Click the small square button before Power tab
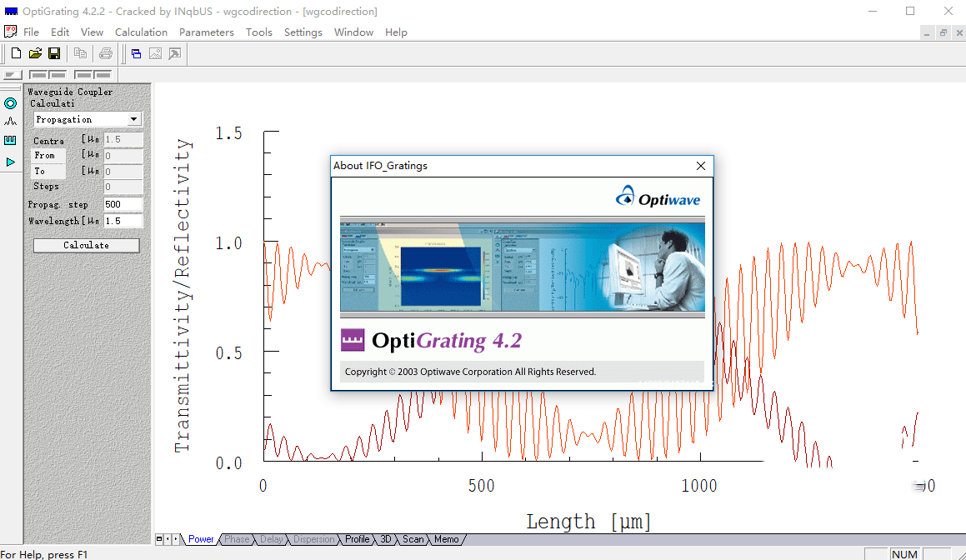This screenshot has width=966, height=560. (x=159, y=539)
